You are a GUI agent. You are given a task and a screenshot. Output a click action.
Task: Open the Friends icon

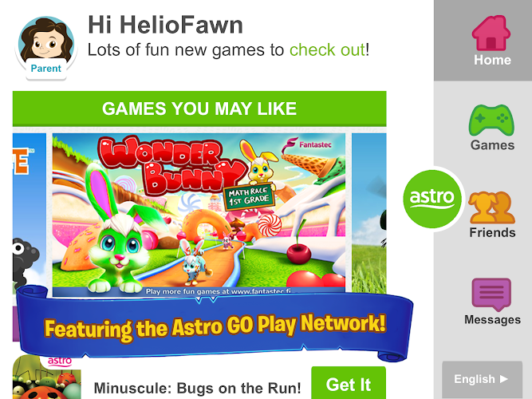pyautogui.click(x=491, y=207)
